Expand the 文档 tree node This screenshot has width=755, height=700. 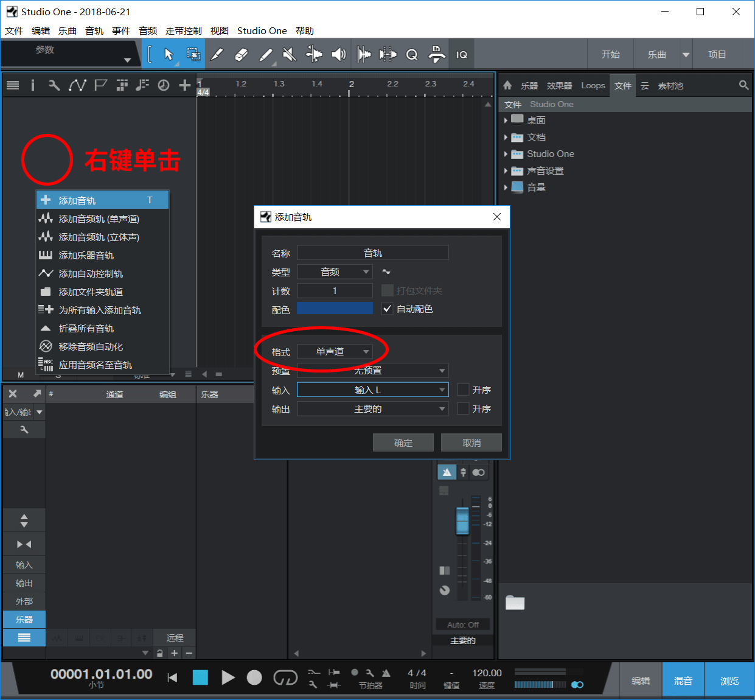[x=506, y=138]
